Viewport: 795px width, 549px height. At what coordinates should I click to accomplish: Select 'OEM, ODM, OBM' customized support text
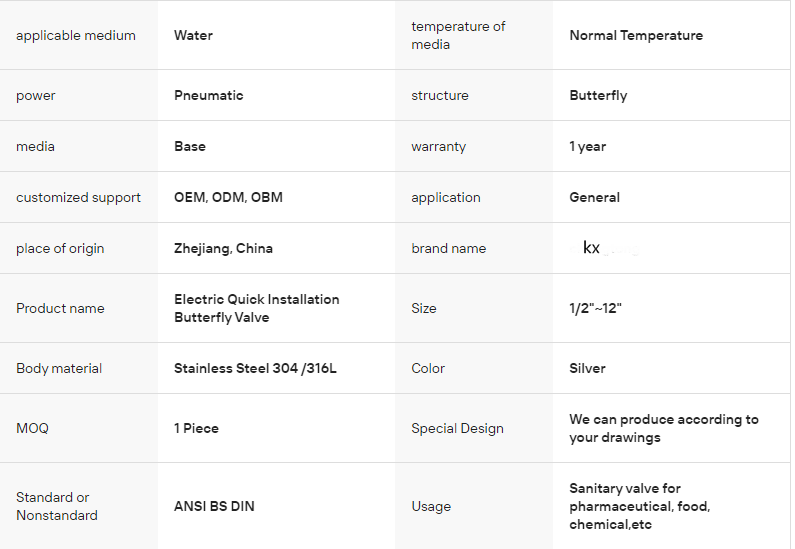[x=228, y=198]
